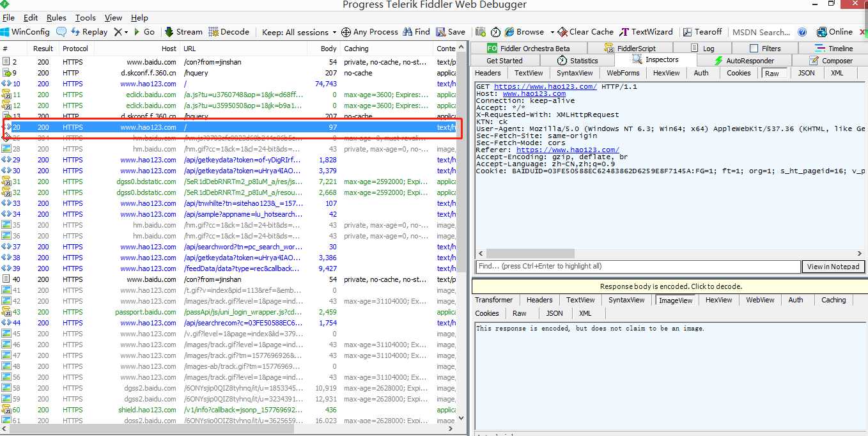Click the blue help icon near MSDN search

803,31
